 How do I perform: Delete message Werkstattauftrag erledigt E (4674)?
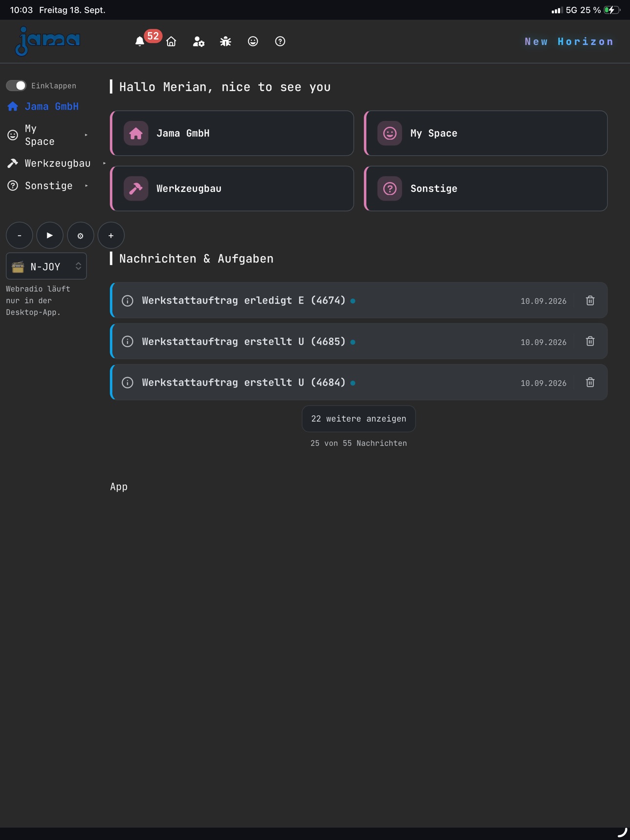pos(590,301)
